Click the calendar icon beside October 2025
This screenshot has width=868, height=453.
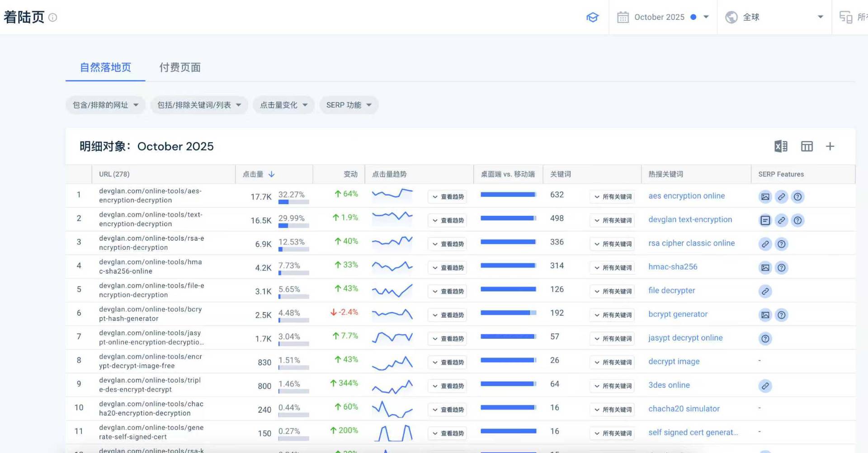coord(623,17)
